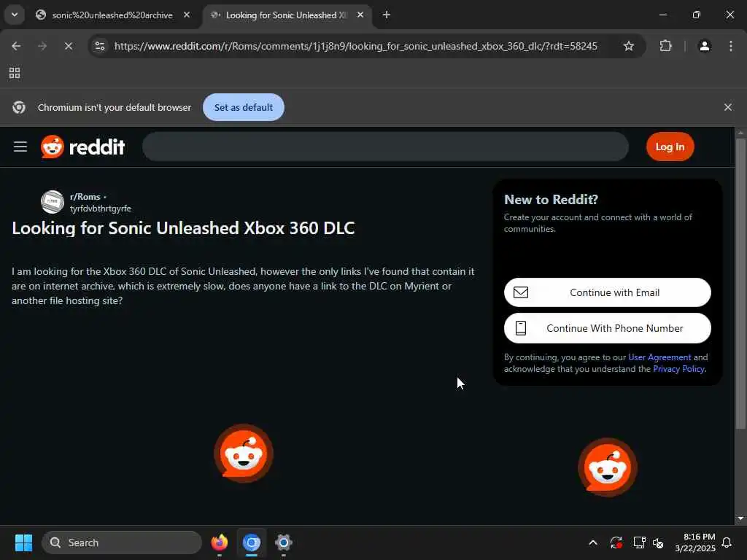Click the page vertical scrollbar
The height and width of the screenshot is (560, 747).
pyautogui.click(x=740, y=284)
